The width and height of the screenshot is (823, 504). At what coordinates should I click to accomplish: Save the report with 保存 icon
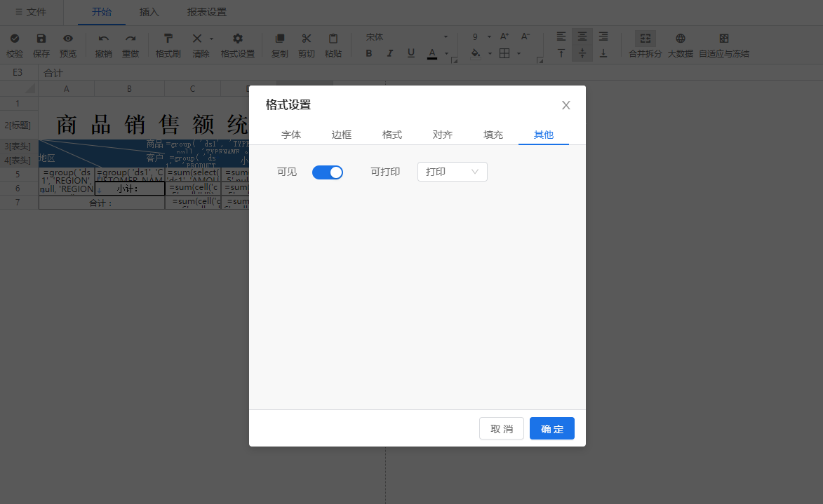coord(41,39)
